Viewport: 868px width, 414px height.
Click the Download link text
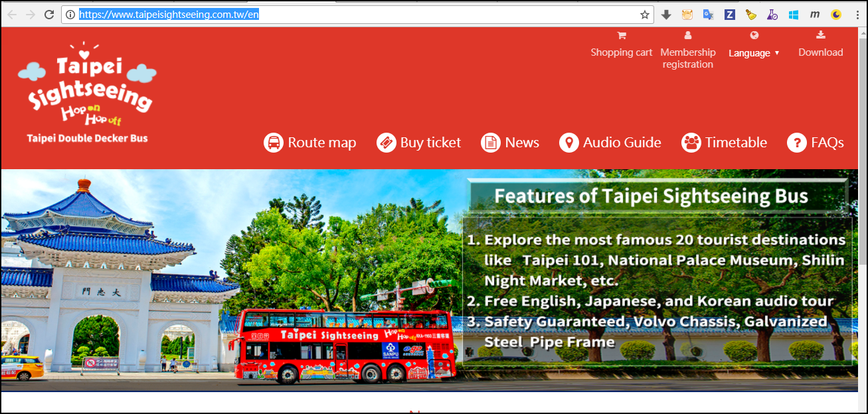[821, 52]
